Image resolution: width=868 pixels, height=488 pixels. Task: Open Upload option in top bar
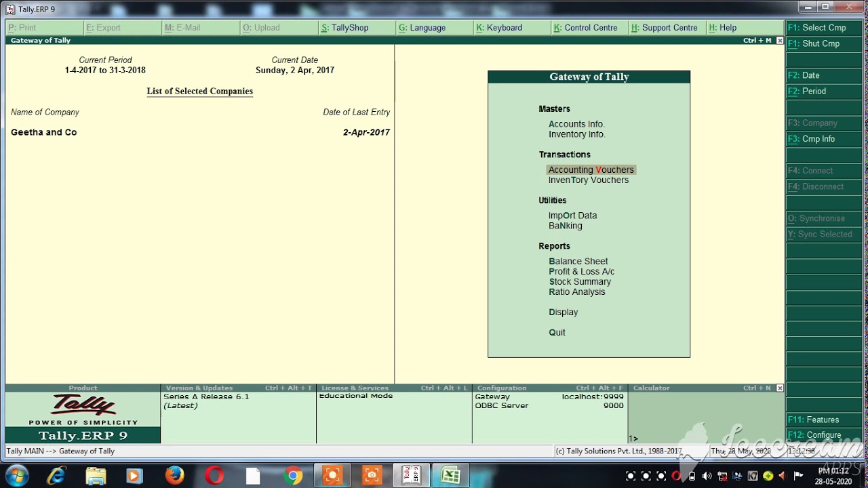pyautogui.click(x=279, y=28)
